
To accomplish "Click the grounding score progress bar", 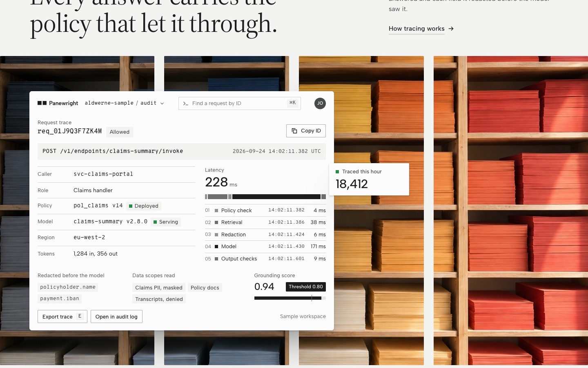I will click(290, 298).
